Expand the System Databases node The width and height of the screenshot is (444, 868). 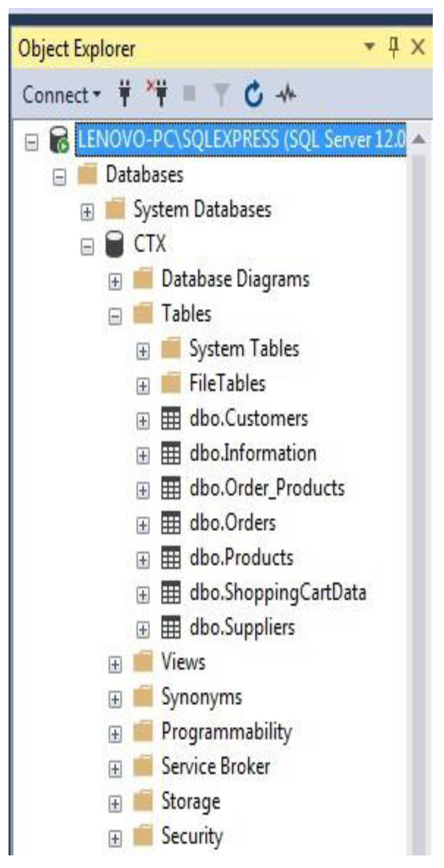coord(87,212)
